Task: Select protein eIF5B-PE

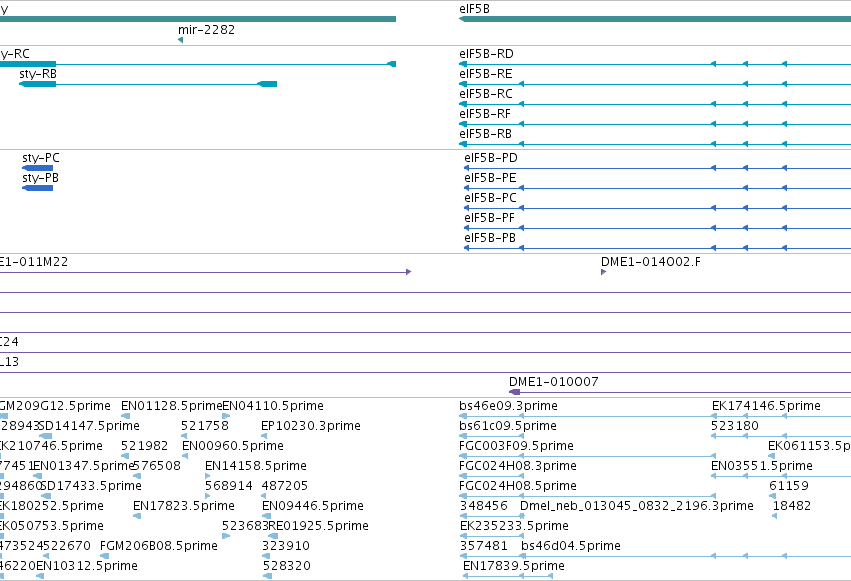Action: click(490, 178)
